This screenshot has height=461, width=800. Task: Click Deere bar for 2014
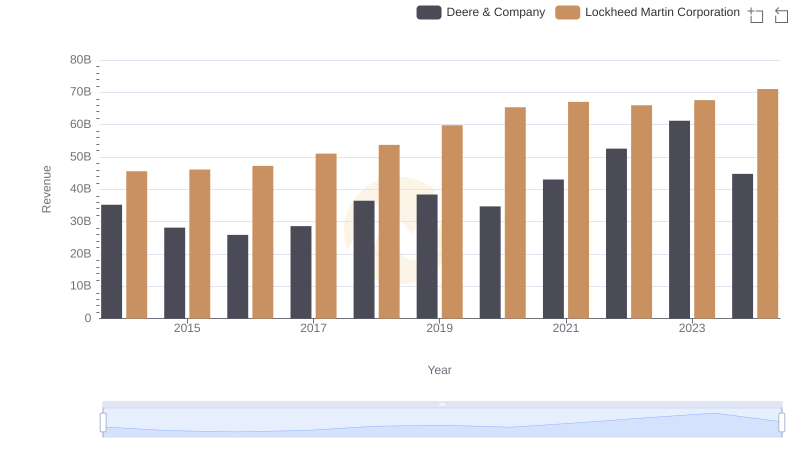pyautogui.click(x=112, y=262)
